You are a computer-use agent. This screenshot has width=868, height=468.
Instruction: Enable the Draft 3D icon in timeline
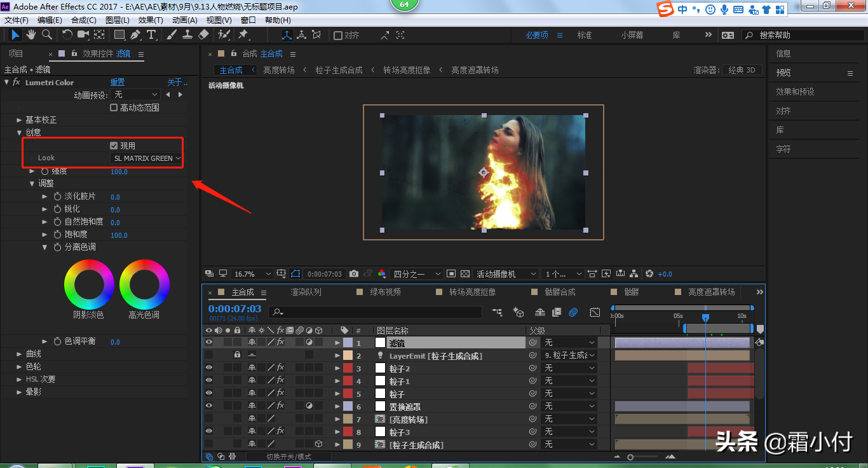point(519,312)
